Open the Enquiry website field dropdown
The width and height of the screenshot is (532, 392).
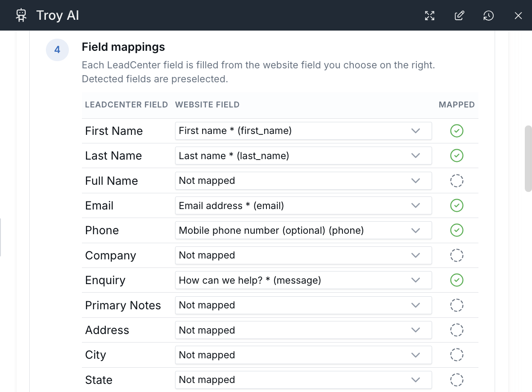(x=303, y=280)
